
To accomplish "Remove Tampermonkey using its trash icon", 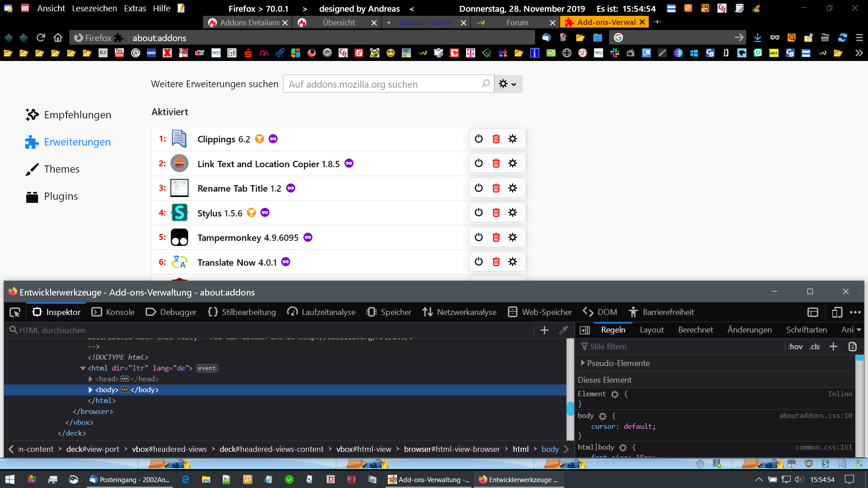I will coord(496,237).
